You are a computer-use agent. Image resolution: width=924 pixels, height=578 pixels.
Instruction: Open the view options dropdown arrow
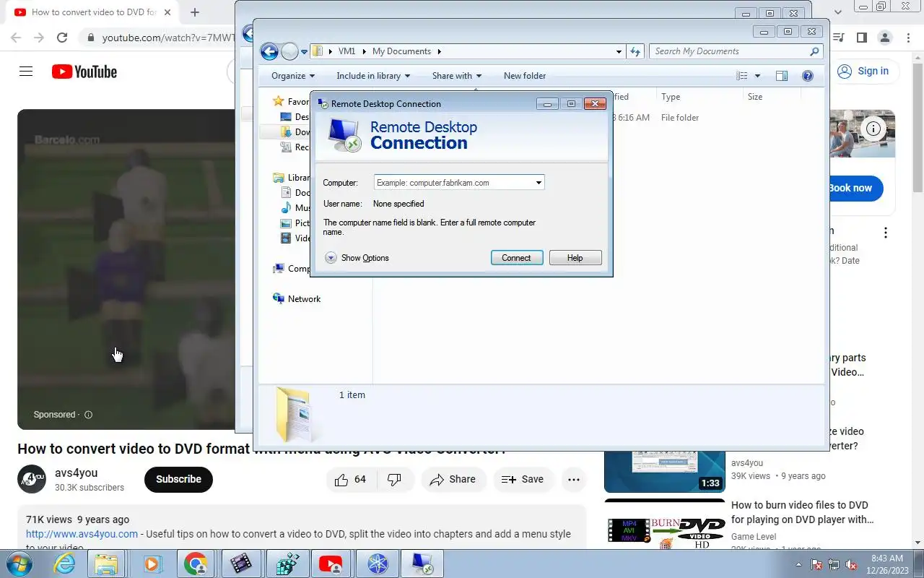[x=757, y=76]
